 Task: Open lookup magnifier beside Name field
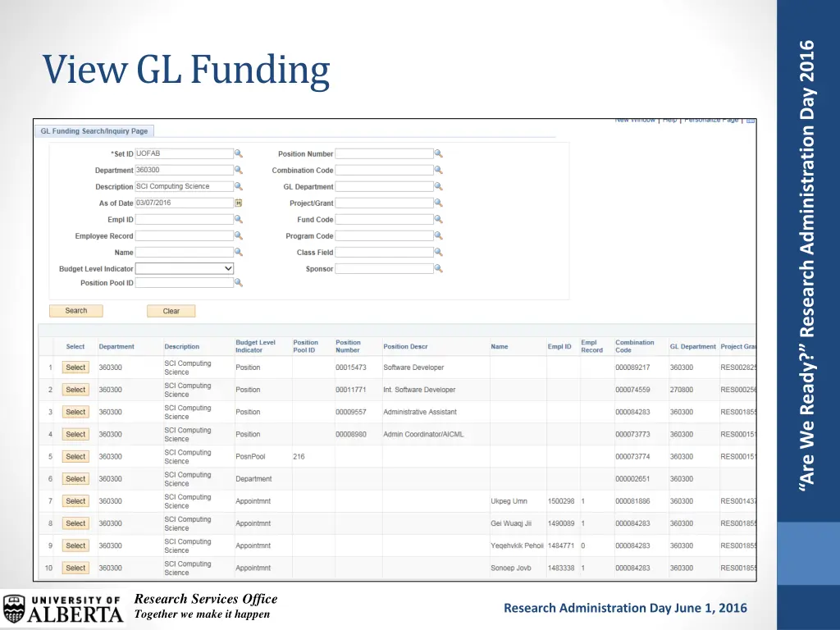tap(239, 252)
